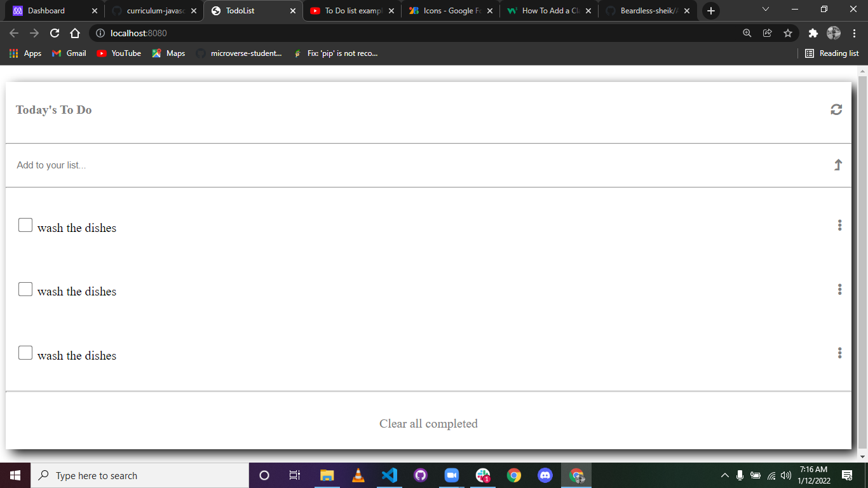Check the first wash the dishes checkbox
Viewport: 868px width, 488px height.
pos(25,225)
